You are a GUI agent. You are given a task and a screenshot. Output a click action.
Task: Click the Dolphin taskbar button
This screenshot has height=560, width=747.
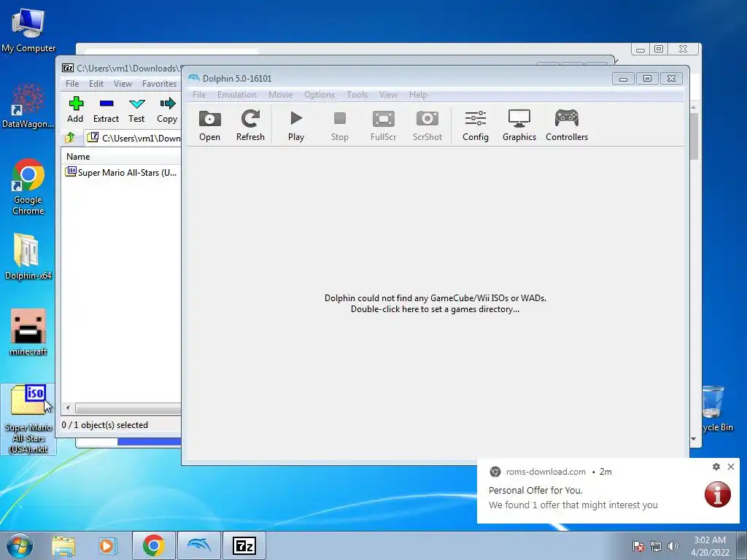coord(198,545)
